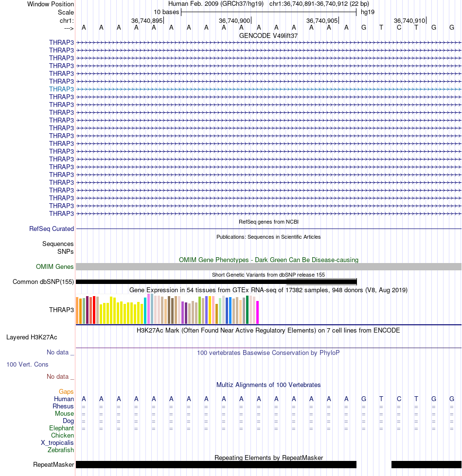Click THRAP3 label beside GTEx bar chart
Viewport: 462px width, 476px height.
[61, 310]
